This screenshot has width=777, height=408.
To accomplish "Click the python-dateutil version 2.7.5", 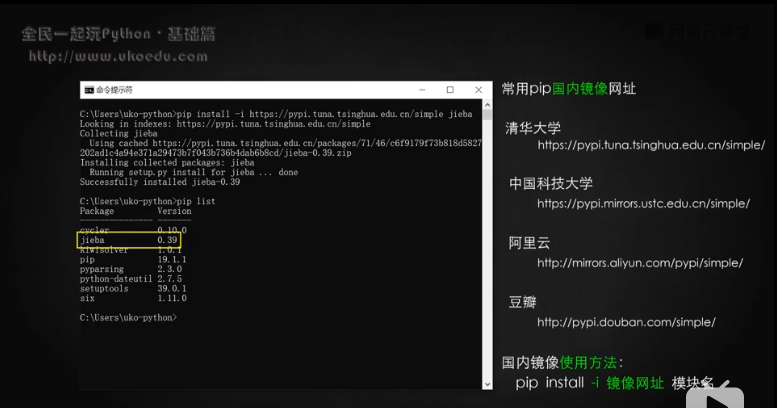I will 169,279.
